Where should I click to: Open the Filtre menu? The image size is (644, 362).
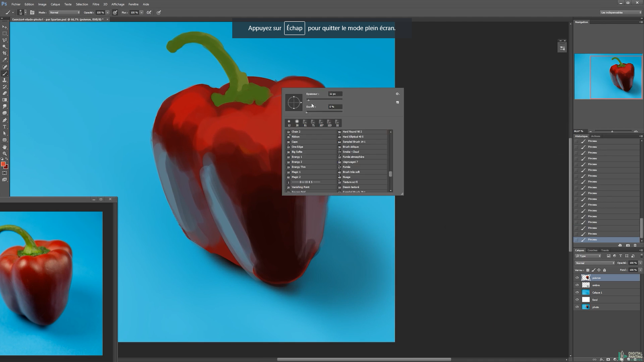coord(96,4)
